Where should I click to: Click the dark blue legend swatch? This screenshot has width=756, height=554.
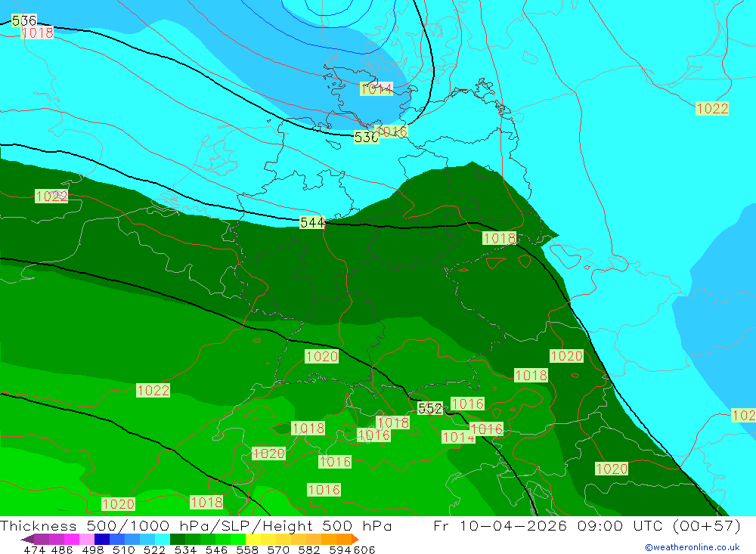[x=102, y=539]
